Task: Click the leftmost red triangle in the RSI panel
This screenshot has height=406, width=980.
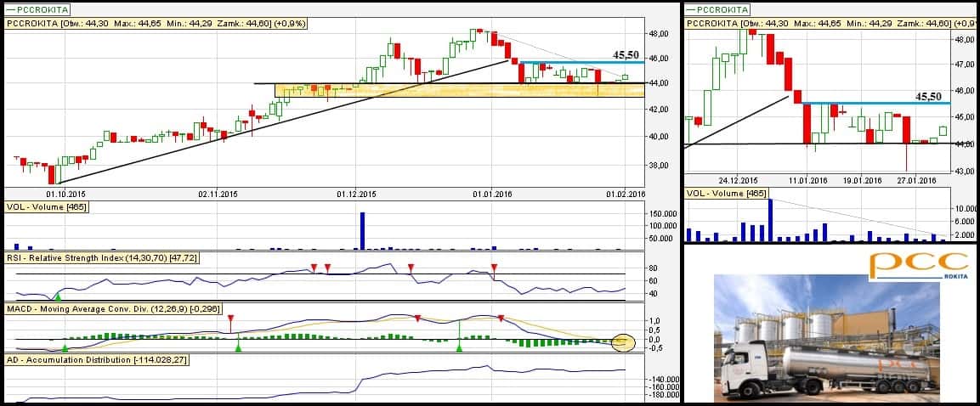Action: pos(314,268)
